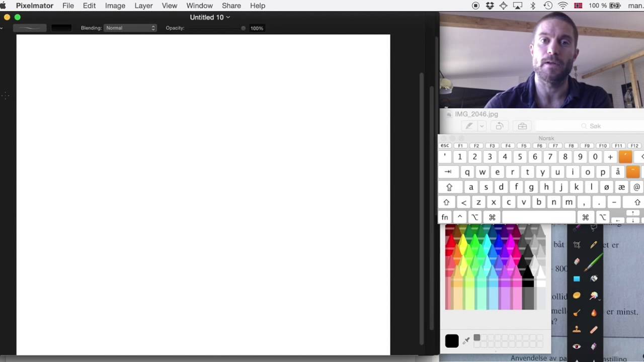Select the Gradient tool with rainbow swirl

[x=594, y=296]
